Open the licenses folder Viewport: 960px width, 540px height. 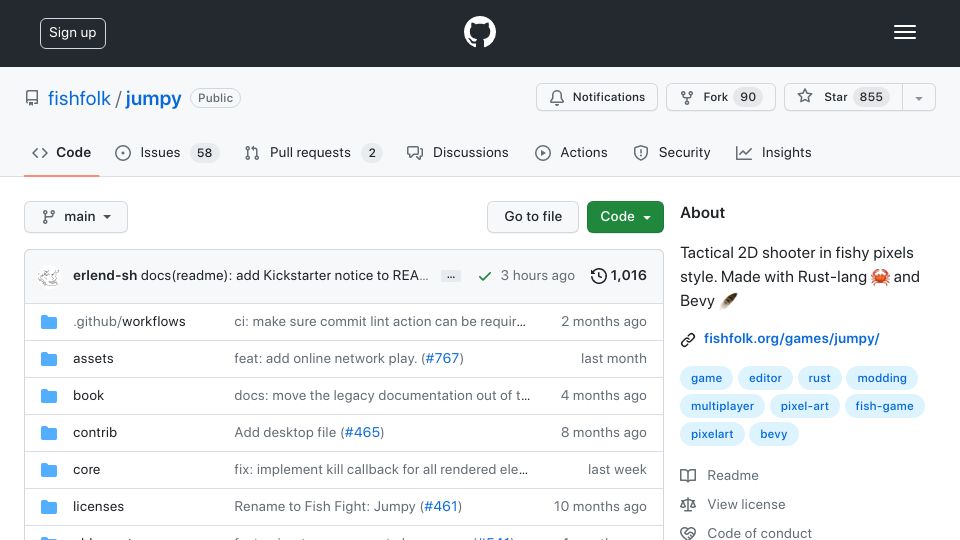(x=99, y=506)
